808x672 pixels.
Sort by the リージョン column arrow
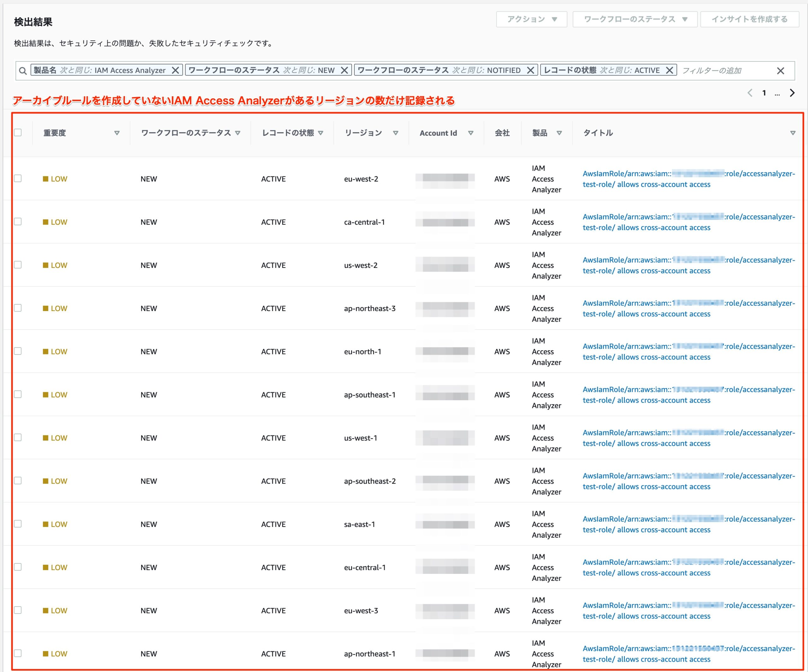(x=395, y=133)
